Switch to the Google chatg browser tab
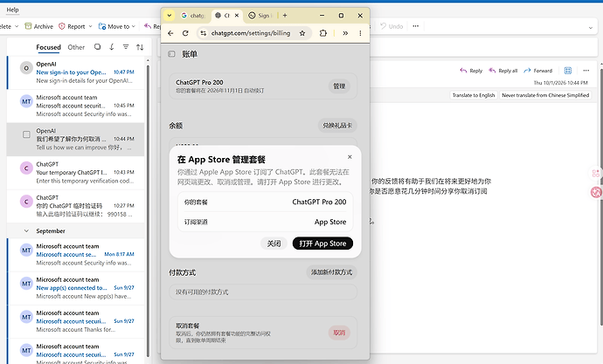This screenshot has height=364, width=603. pyautogui.click(x=193, y=16)
